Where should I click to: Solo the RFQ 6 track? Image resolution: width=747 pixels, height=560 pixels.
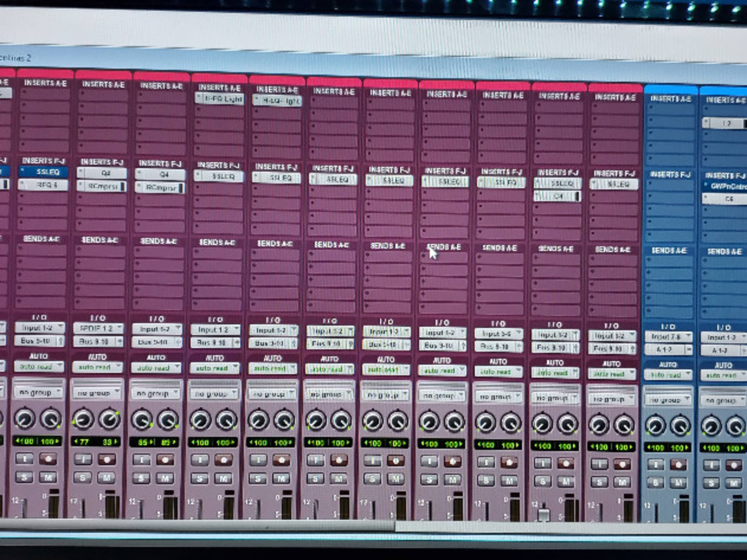coord(24,477)
